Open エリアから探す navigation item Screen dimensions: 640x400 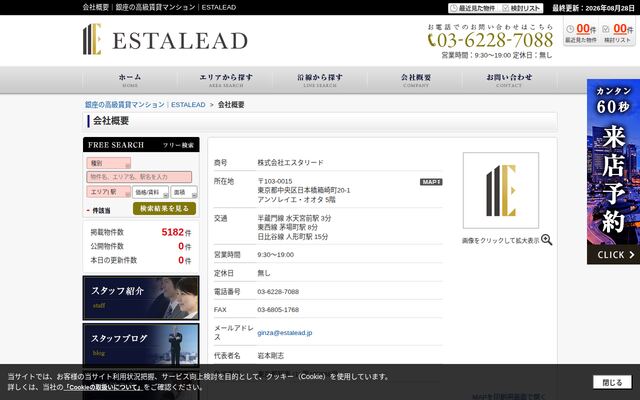[226, 80]
